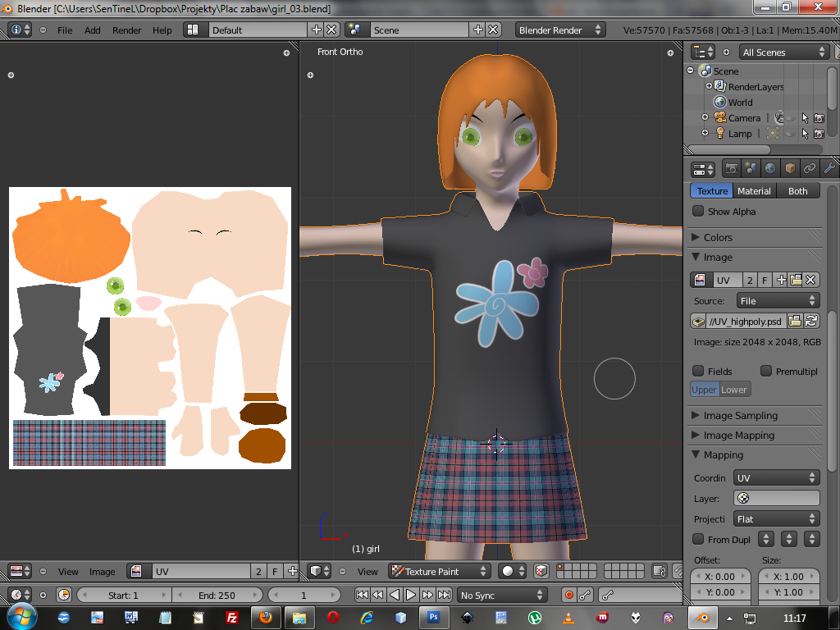Check the Fields option
This screenshot has height=630, width=840.
698,371
